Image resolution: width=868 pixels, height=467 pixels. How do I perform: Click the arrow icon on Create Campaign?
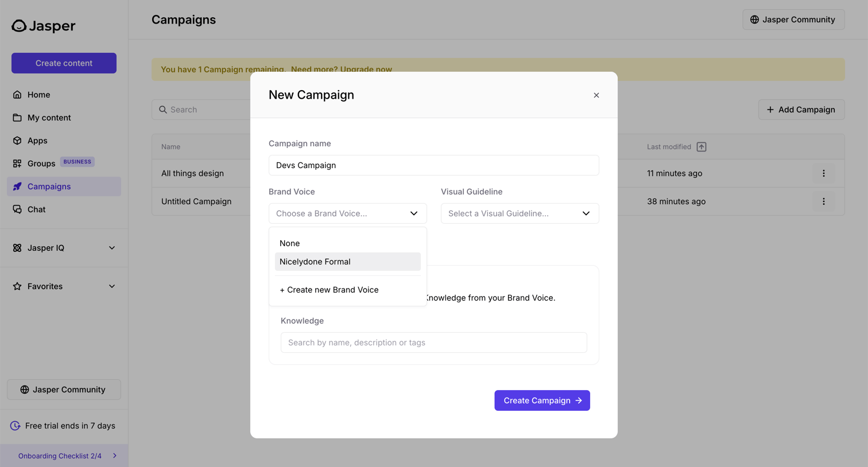(x=579, y=400)
